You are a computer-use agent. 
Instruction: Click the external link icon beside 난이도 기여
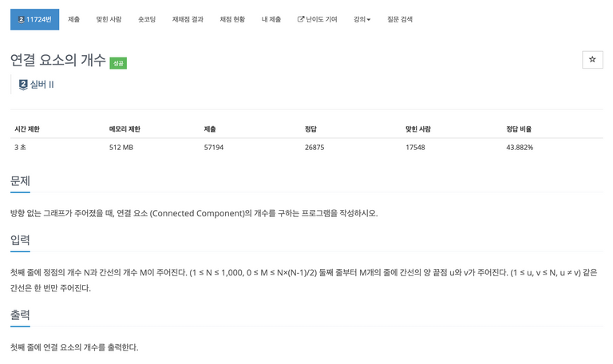point(301,19)
